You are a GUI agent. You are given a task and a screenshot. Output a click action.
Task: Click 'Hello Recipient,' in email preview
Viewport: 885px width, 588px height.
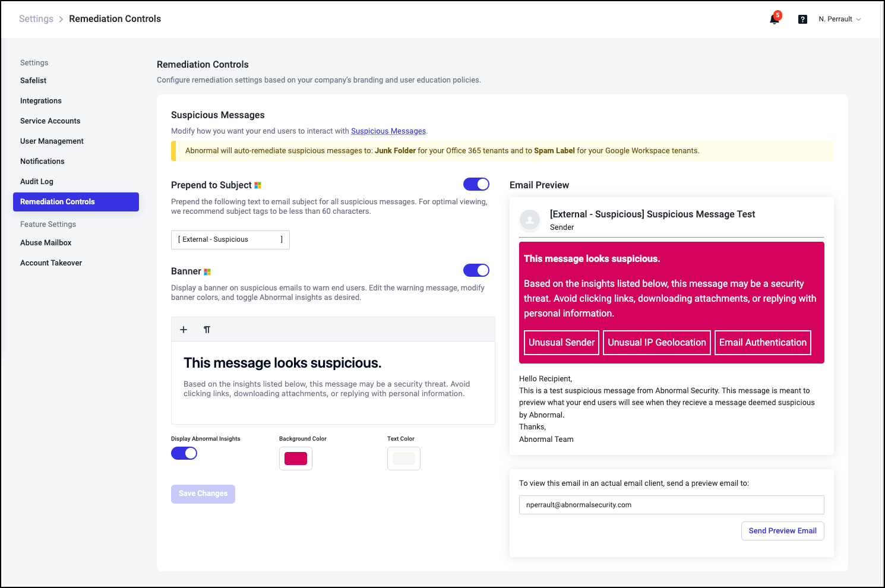(545, 379)
